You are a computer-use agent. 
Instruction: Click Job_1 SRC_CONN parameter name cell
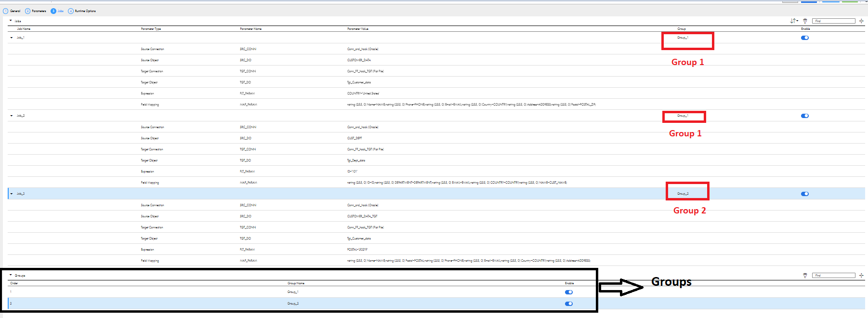click(248, 49)
